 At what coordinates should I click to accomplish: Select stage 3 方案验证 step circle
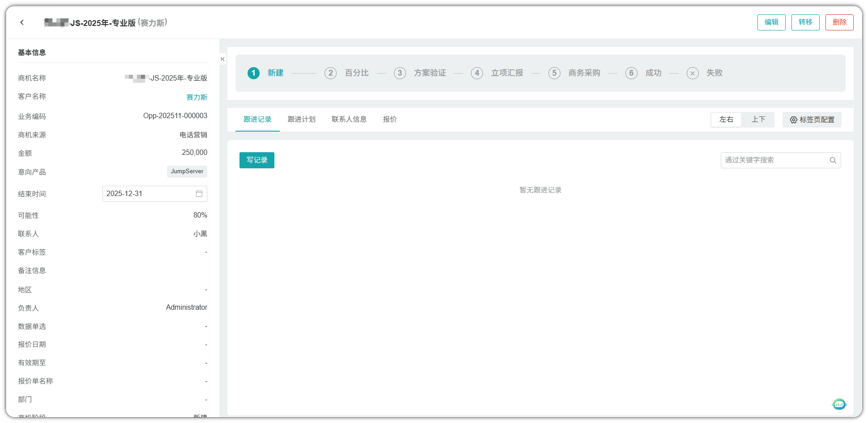point(400,73)
